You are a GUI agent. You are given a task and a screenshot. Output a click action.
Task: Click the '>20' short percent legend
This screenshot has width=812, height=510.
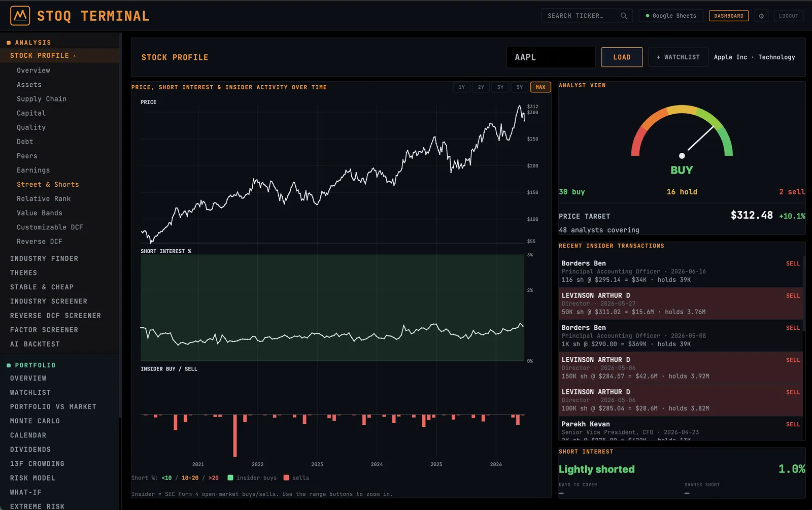pos(214,478)
